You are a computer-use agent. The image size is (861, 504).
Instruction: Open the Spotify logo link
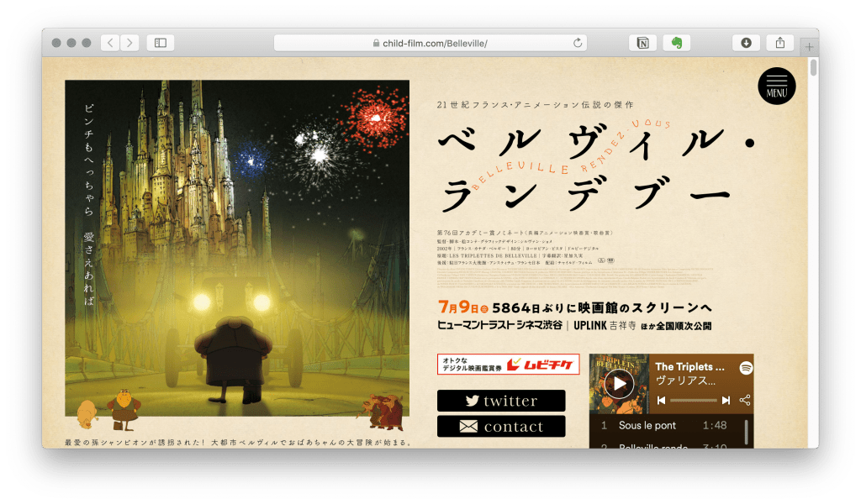[744, 367]
